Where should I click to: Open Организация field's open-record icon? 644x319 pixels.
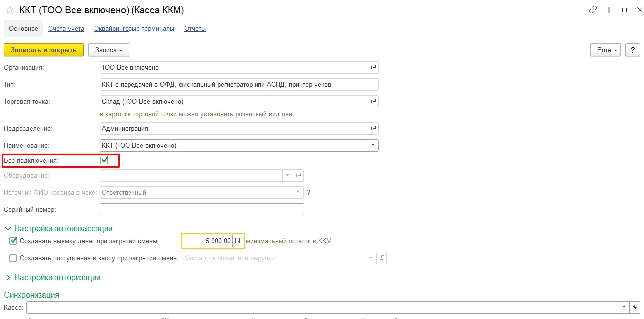[x=373, y=67]
